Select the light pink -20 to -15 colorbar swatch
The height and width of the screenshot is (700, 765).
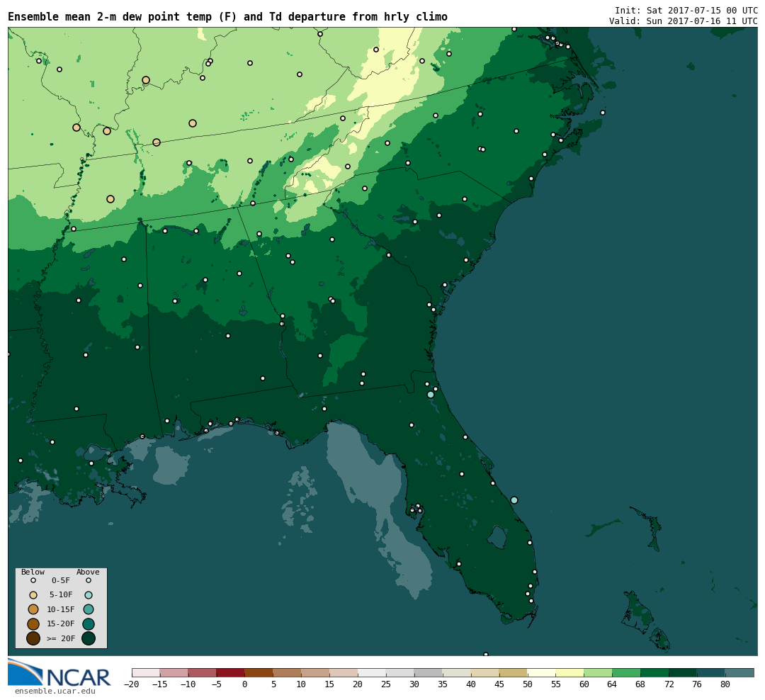click(146, 672)
